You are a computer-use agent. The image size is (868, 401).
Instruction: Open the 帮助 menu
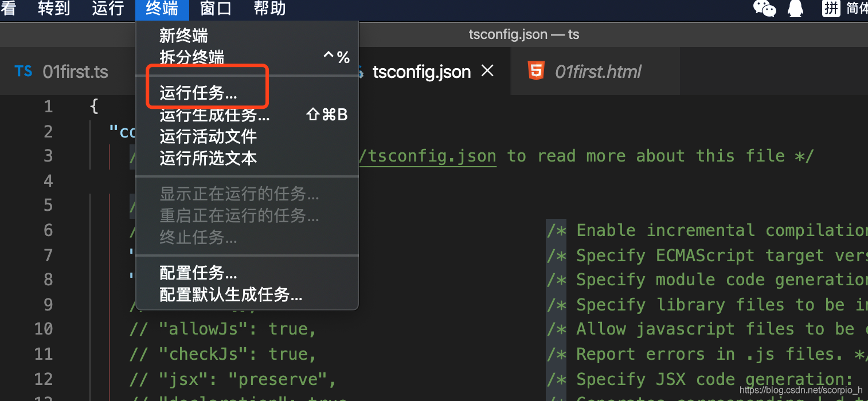269,9
